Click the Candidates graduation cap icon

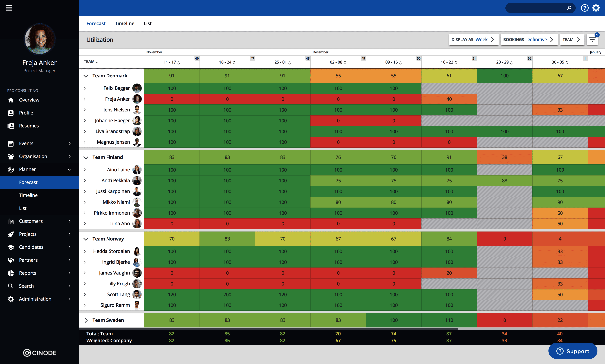(11, 247)
